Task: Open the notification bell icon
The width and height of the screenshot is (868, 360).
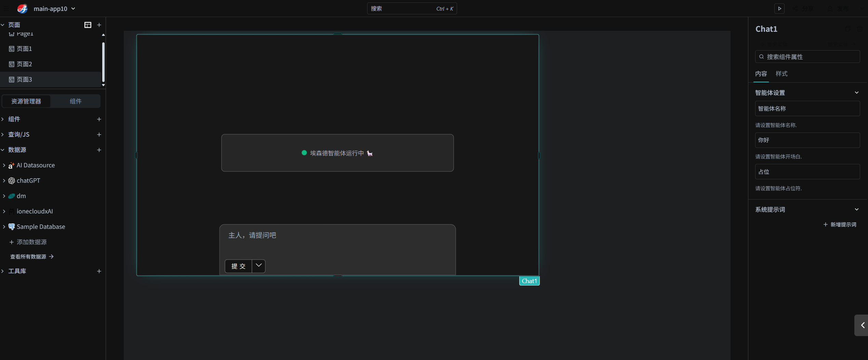Action: [x=830, y=9]
